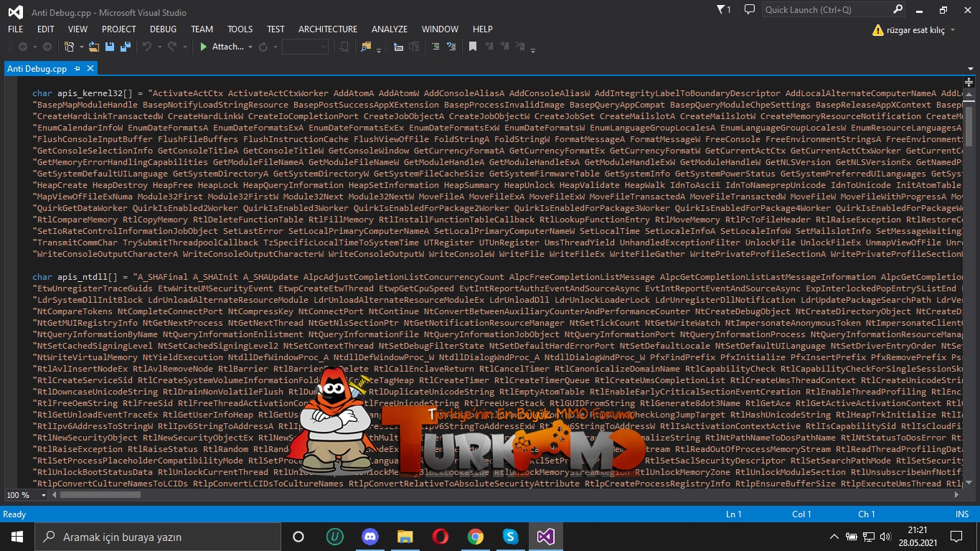Viewport: 980px width, 551px height.
Task: Click the Open File folder icon
Action: tap(93, 47)
